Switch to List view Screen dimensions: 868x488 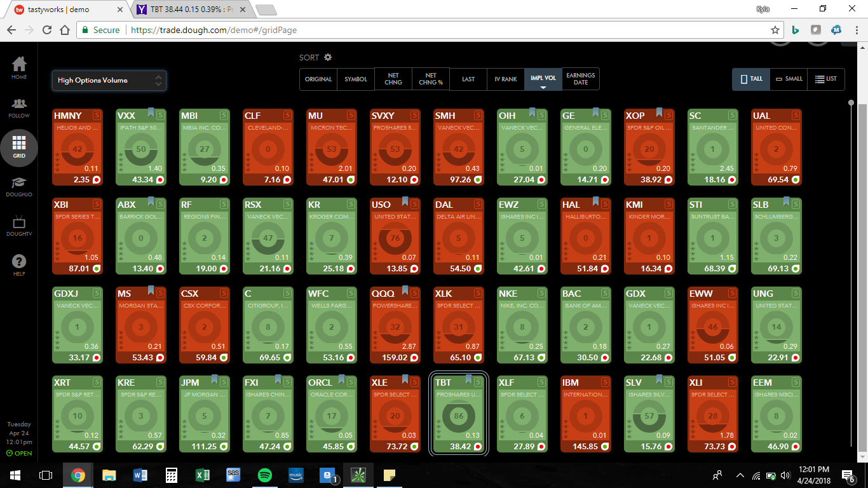coord(826,79)
